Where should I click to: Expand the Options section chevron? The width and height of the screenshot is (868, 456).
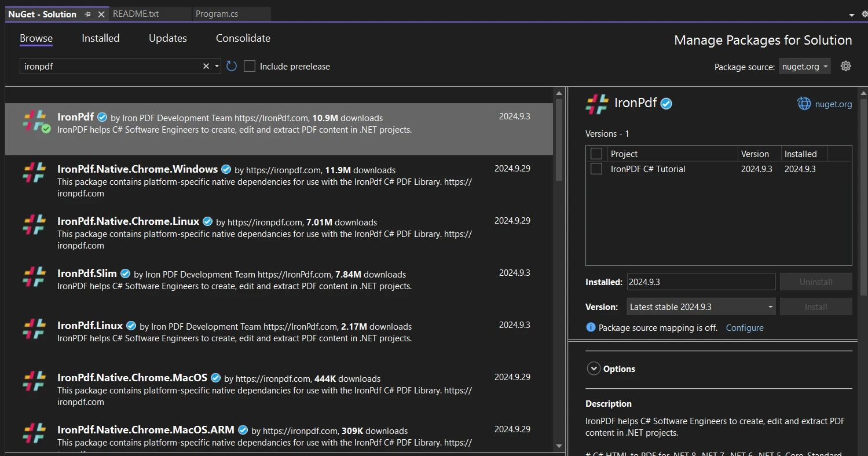point(593,369)
